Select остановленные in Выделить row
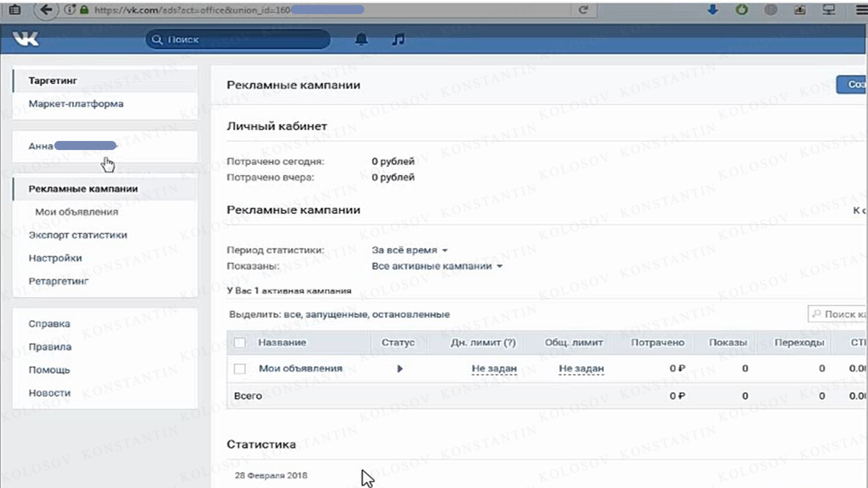 pyautogui.click(x=410, y=314)
